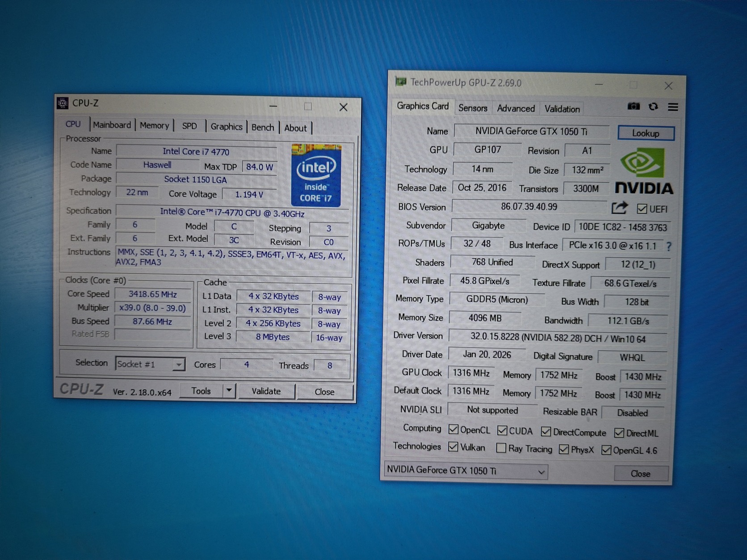Click the Intel Core i7 logo badge
This screenshot has width=747, height=560.
click(x=316, y=175)
